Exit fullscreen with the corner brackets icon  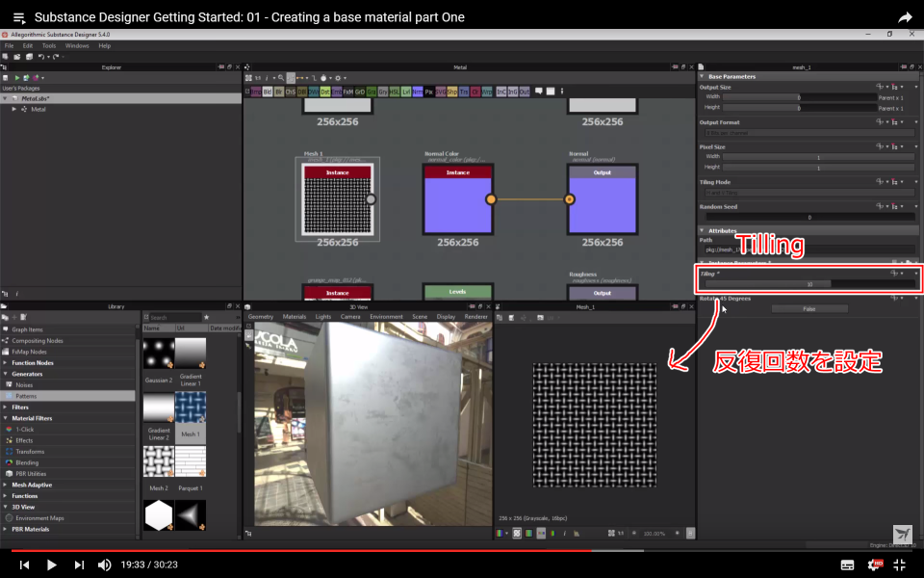click(900, 565)
